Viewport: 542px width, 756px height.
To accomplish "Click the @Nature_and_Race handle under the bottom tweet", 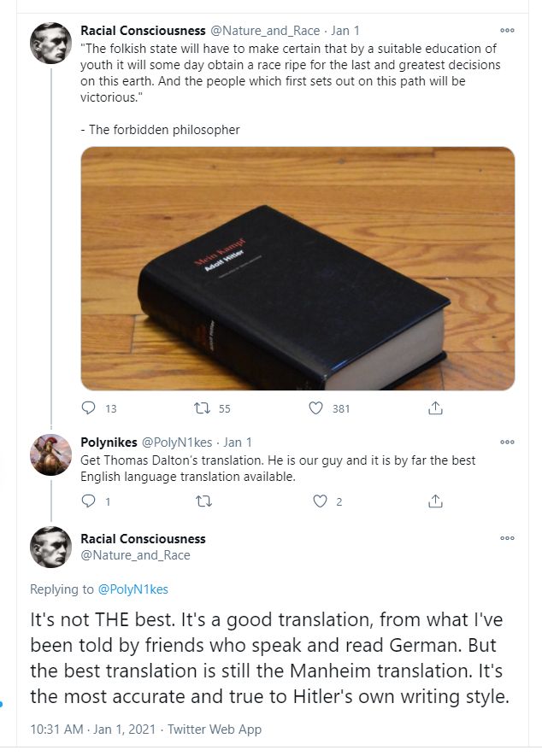I will 135,555.
